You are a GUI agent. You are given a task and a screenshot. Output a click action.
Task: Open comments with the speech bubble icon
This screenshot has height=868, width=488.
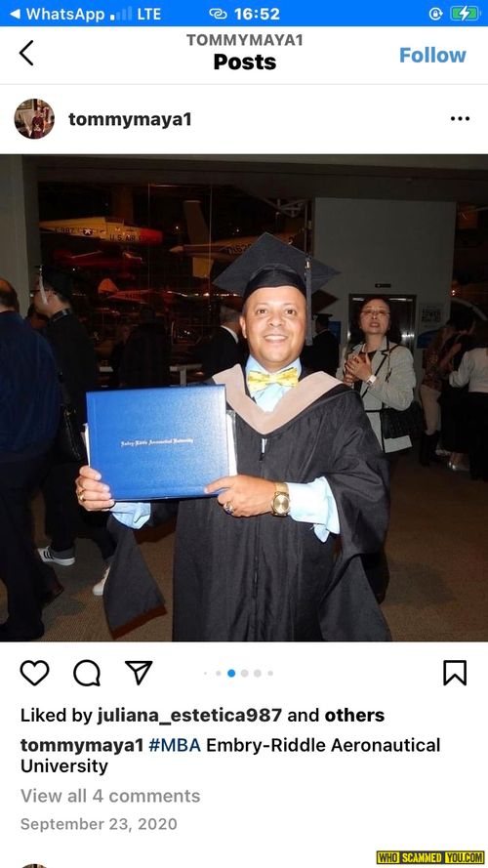click(x=87, y=673)
